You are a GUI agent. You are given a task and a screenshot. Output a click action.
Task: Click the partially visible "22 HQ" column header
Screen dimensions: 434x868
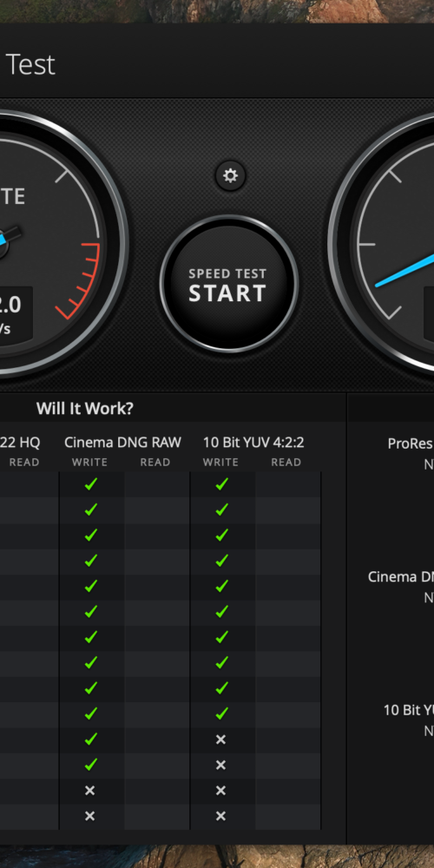coord(20,443)
